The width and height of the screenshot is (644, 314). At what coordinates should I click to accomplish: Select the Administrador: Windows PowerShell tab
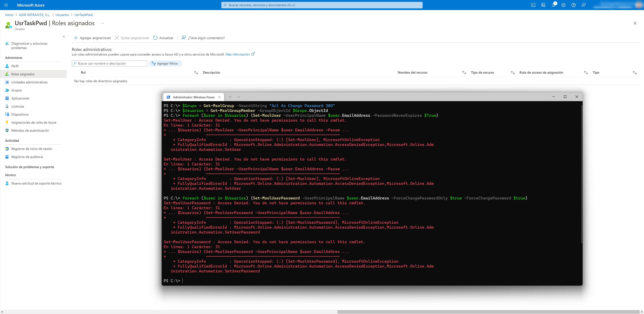coord(194,97)
